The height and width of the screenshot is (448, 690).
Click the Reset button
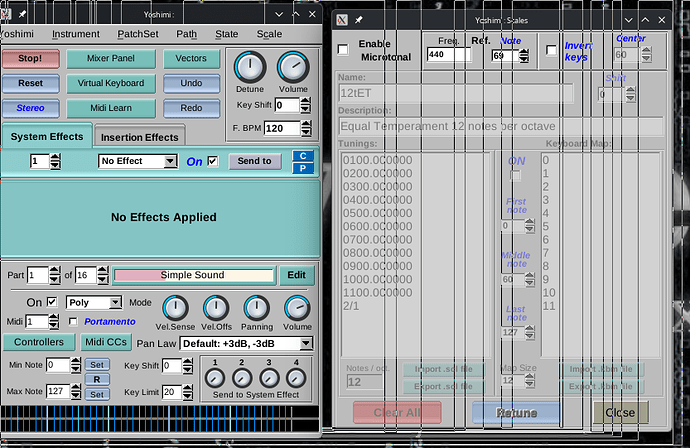point(31,83)
